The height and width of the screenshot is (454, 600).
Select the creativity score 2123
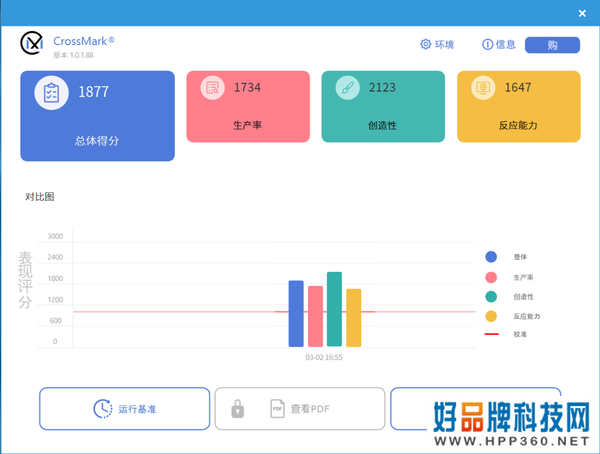[x=382, y=88]
